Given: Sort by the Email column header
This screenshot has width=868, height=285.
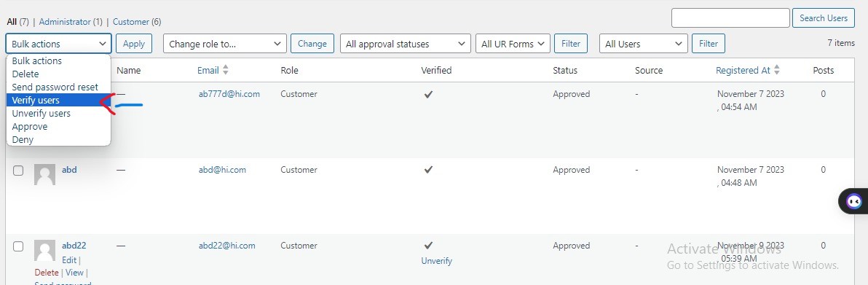Looking at the screenshot, I should click(208, 71).
